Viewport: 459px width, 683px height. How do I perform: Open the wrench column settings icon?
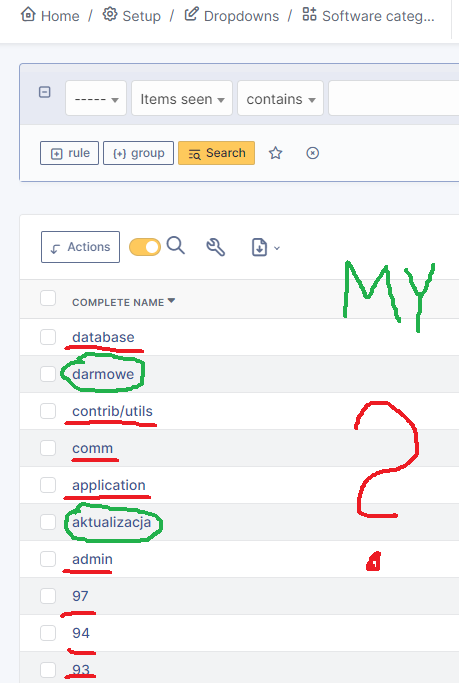click(x=216, y=247)
